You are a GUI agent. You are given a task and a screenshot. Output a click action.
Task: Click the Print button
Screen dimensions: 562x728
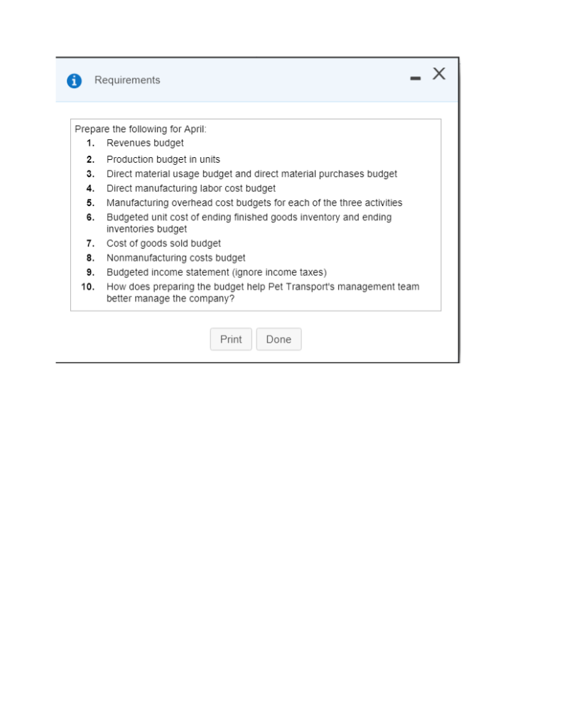[x=231, y=339]
